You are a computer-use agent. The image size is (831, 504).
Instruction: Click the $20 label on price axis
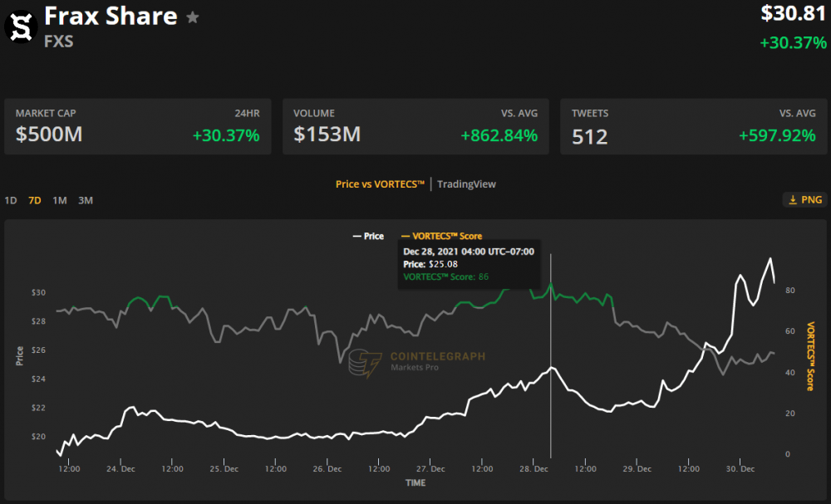[x=38, y=437]
